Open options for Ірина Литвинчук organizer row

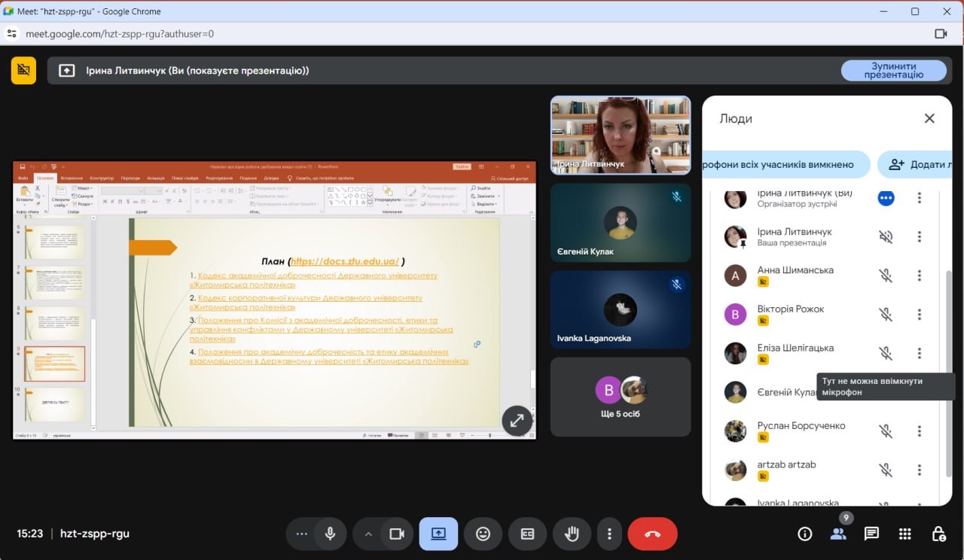click(x=919, y=198)
